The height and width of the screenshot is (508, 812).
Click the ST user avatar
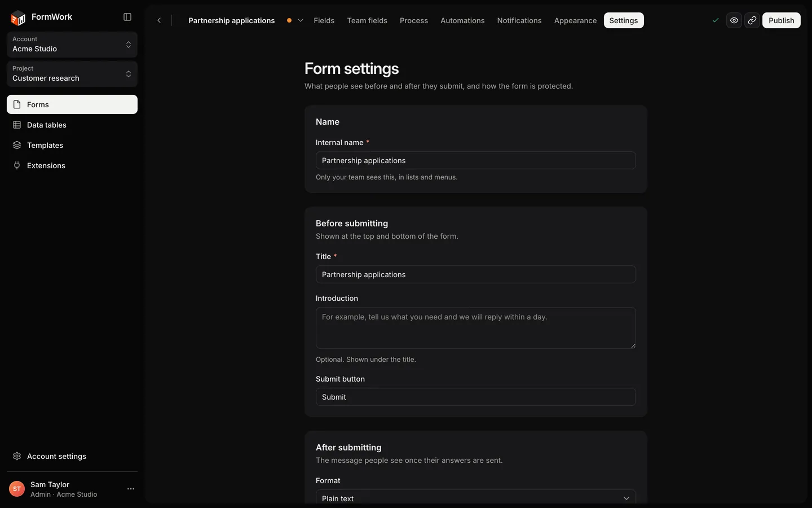click(17, 489)
